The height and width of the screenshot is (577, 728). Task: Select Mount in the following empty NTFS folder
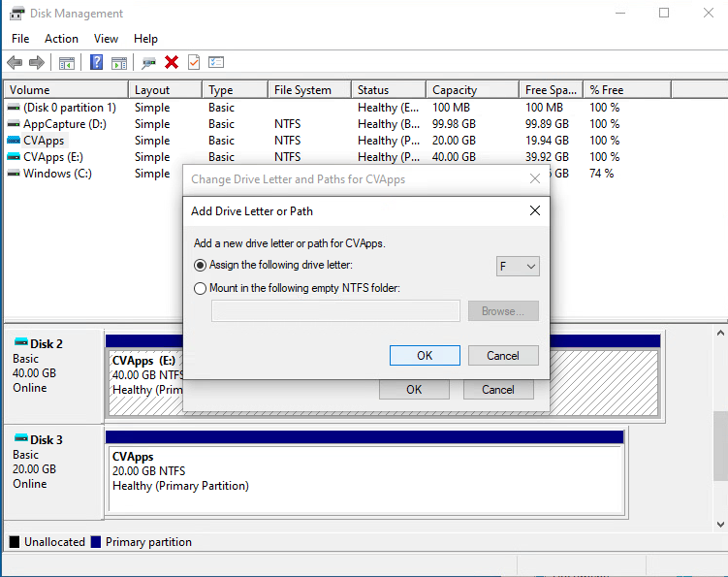(200, 289)
